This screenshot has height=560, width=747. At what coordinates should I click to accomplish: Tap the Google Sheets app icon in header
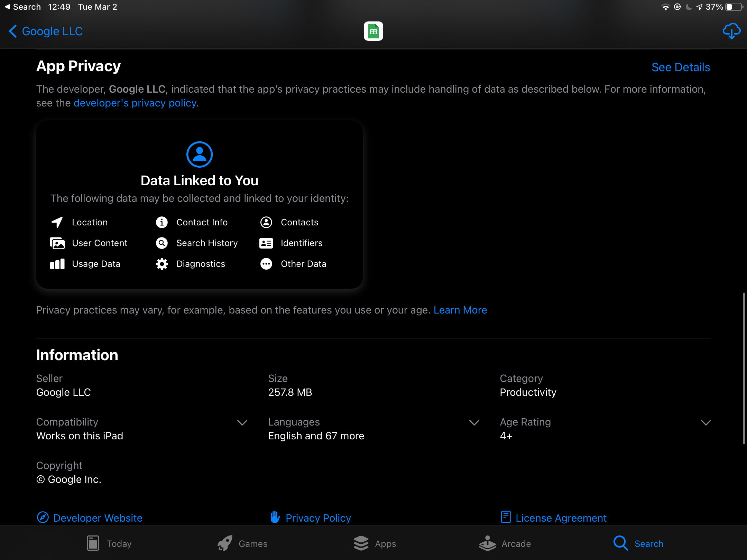(x=373, y=31)
